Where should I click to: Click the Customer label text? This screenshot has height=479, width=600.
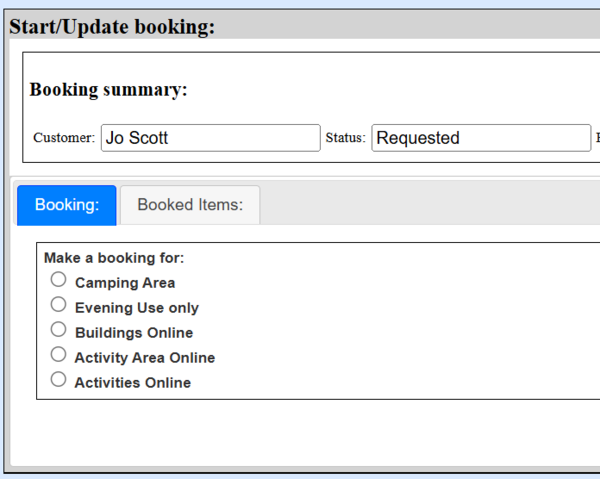(64, 138)
